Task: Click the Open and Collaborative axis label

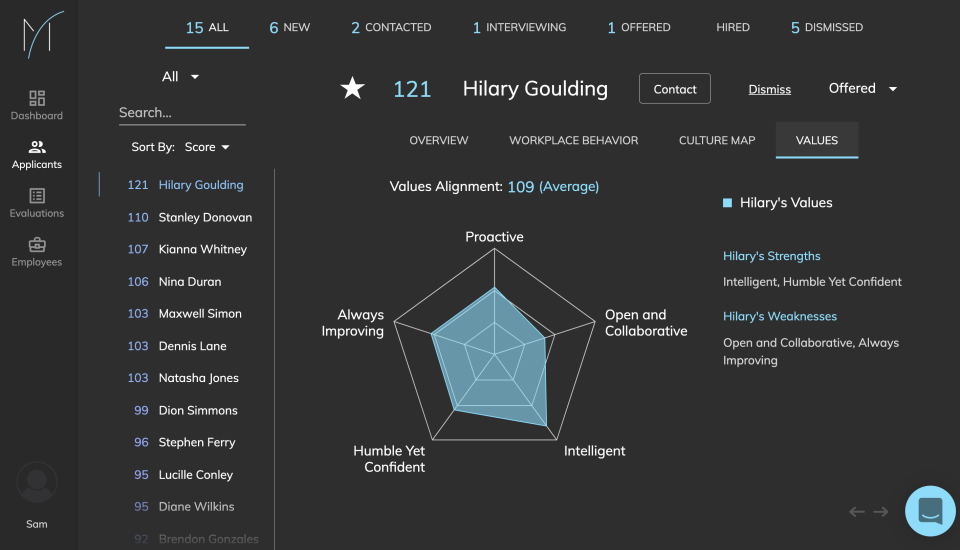Action: (x=646, y=323)
